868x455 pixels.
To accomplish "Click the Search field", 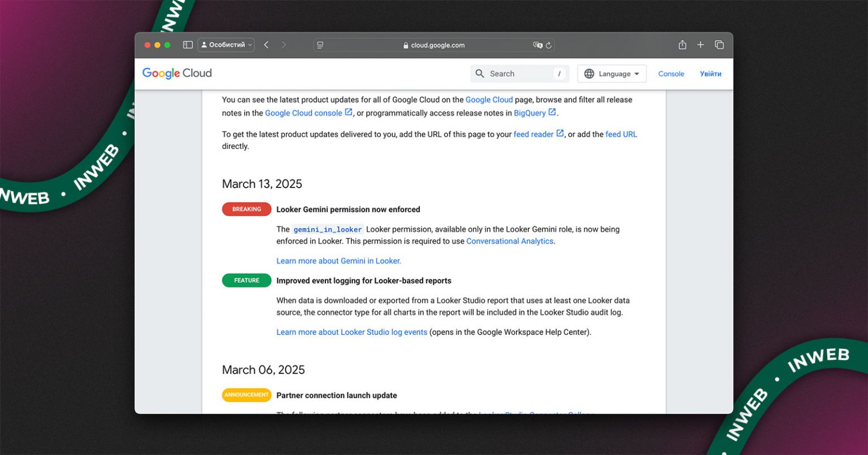I will pos(520,73).
